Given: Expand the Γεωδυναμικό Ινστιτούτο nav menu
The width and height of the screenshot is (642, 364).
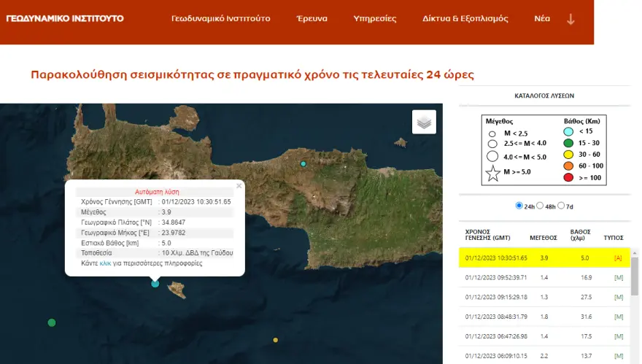Looking at the screenshot, I should click(220, 18).
